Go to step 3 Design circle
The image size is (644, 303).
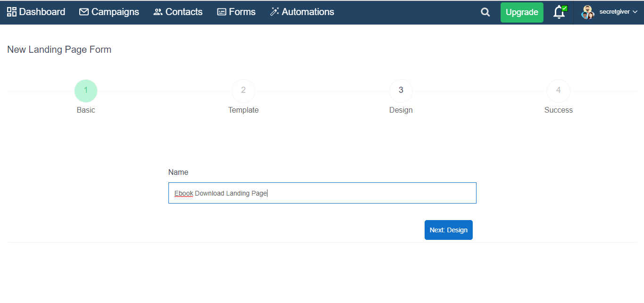(x=401, y=90)
